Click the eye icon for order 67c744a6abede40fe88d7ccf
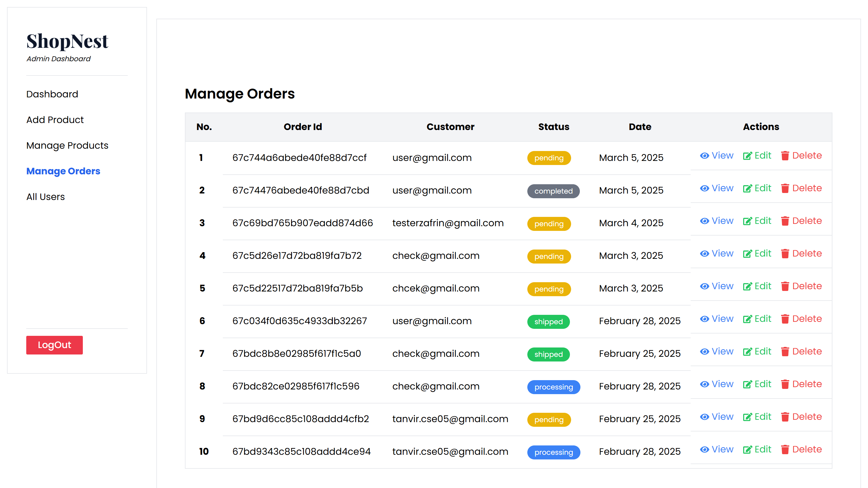The image size is (868, 488). point(704,156)
